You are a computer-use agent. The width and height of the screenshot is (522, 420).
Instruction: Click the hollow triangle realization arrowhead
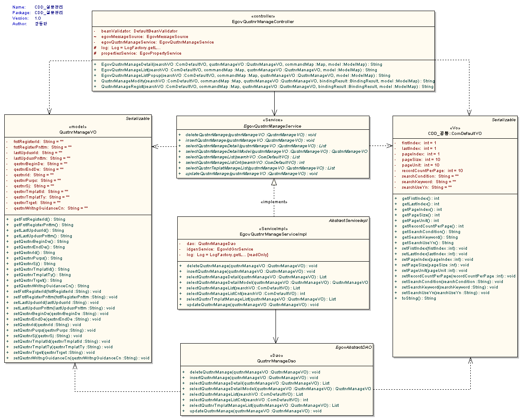[274, 182]
